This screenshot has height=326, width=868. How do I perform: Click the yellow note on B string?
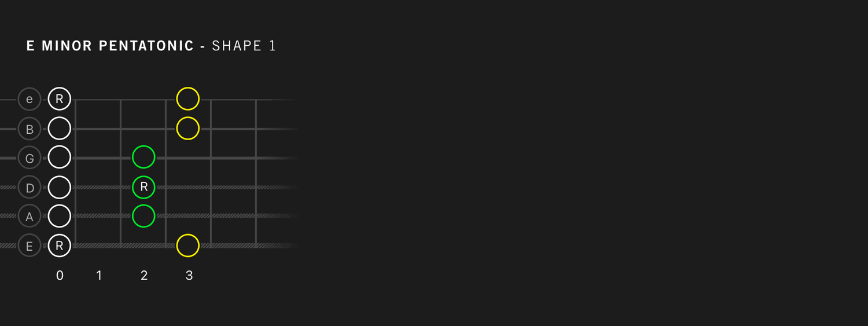click(187, 128)
